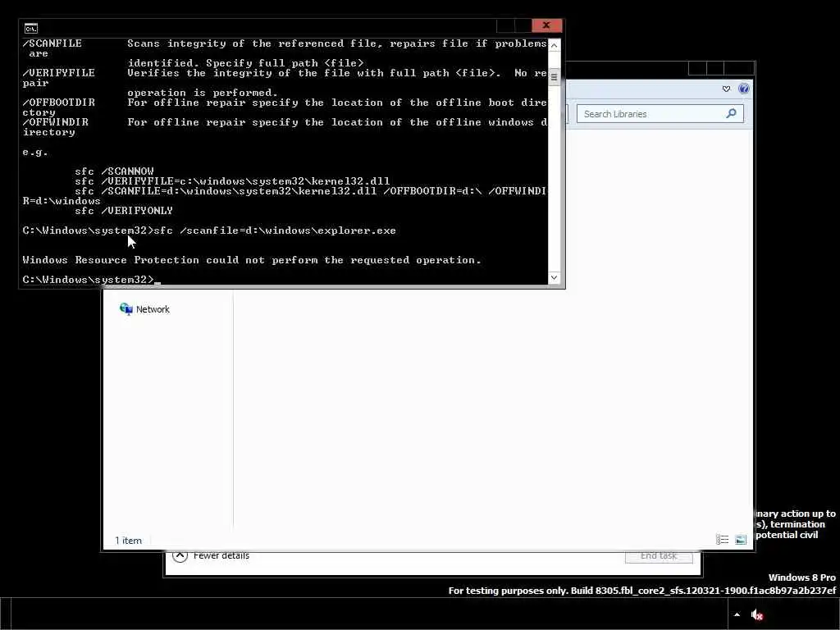Switch Explorer to large icons view
This screenshot has width=840, height=630.
pos(741,540)
